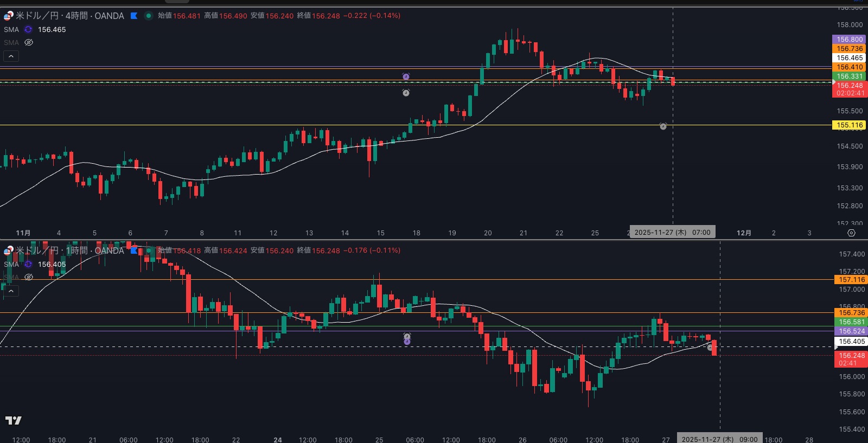Click the USD/JPY flag icon on 4-hour chart
This screenshot has height=443, width=868.
coord(9,16)
